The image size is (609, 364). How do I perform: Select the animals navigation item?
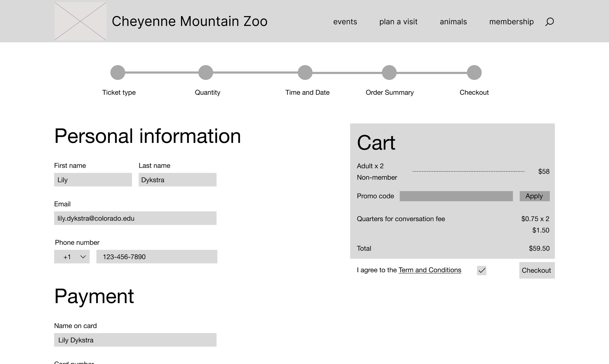[x=453, y=22]
